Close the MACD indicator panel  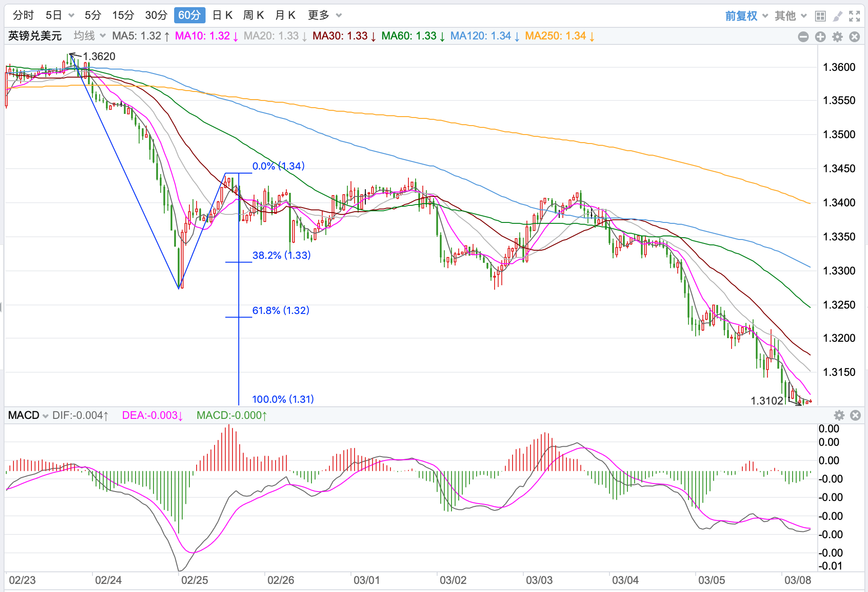855,415
